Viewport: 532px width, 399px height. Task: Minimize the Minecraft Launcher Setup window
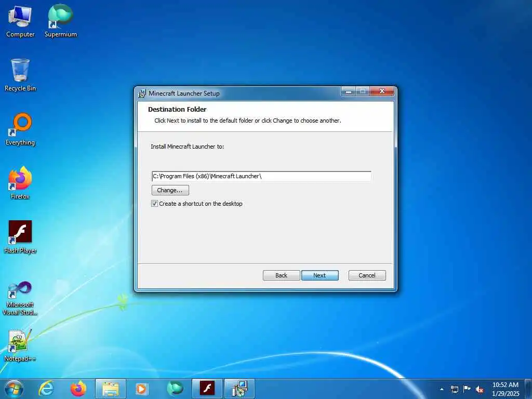point(349,91)
